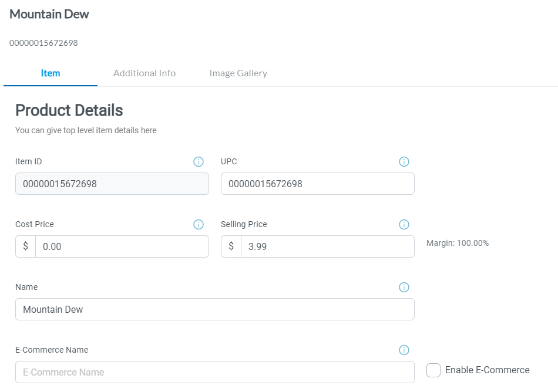558x392 pixels.
Task: Show the Selling Price info tooltip icon
Action: (404, 225)
